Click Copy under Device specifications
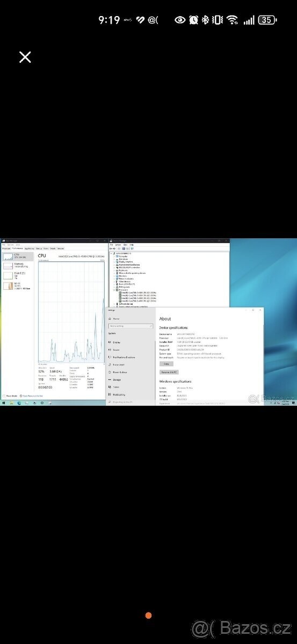The height and width of the screenshot is (644, 297). (166, 364)
